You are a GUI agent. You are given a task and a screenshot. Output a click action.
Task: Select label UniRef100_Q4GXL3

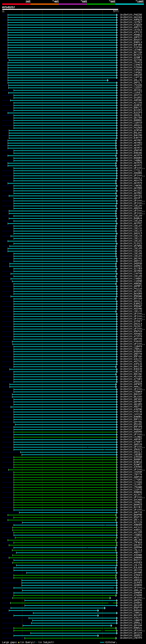pyautogui.click(x=131, y=452)
